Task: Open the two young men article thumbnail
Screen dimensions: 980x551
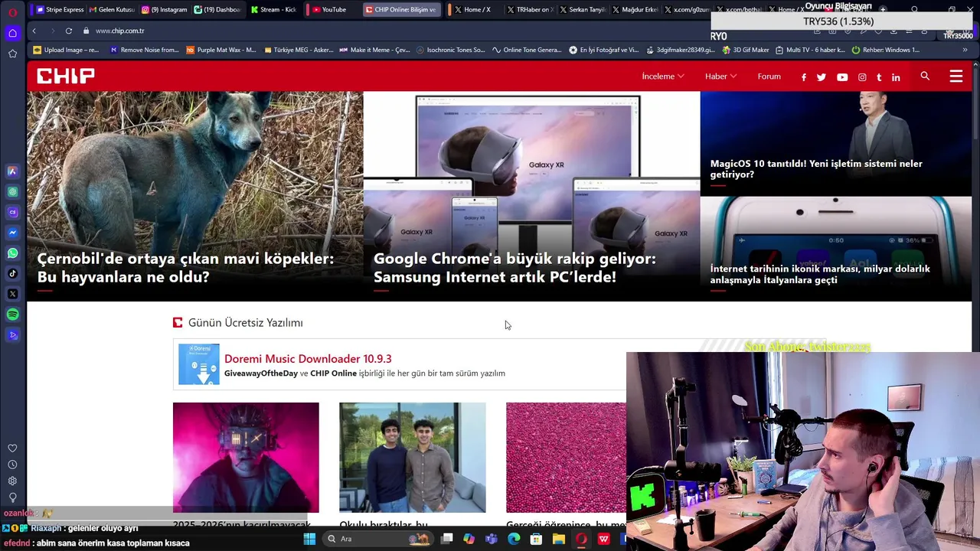Action: (412, 457)
